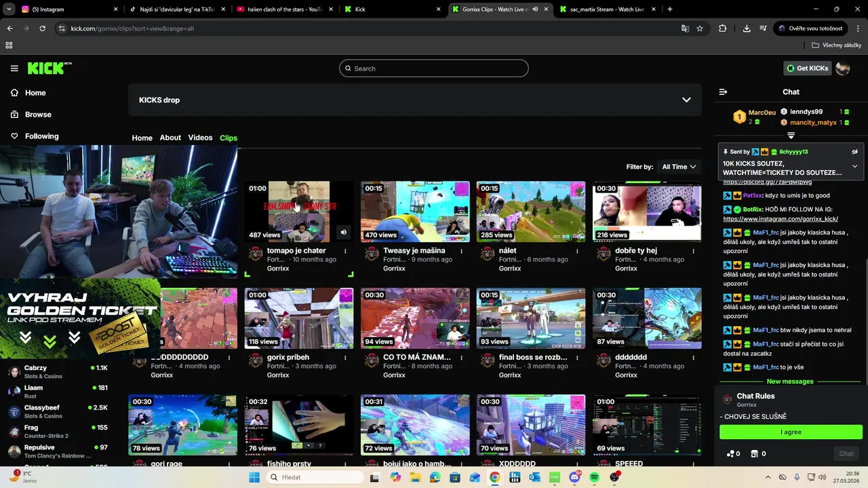Expand the gift leaderboard handle below MarcOeu

click(791, 136)
